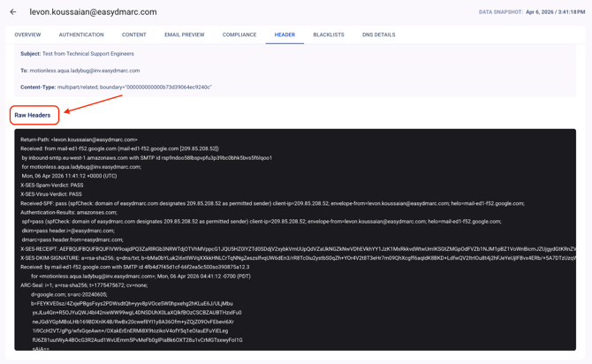Image resolution: width=592 pixels, height=364 pixels.
Task: Open the Compliance tab
Action: pos(239,35)
